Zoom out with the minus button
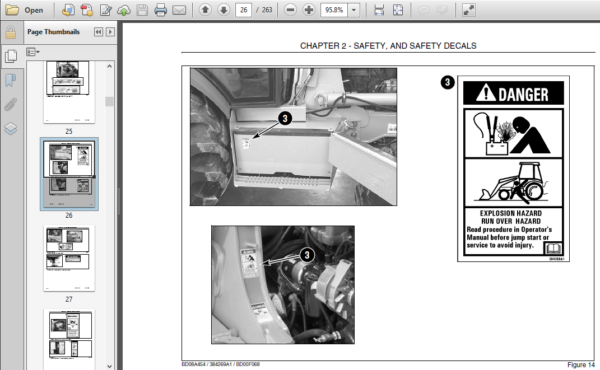The width and height of the screenshot is (600, 370). tap(290, 10)
